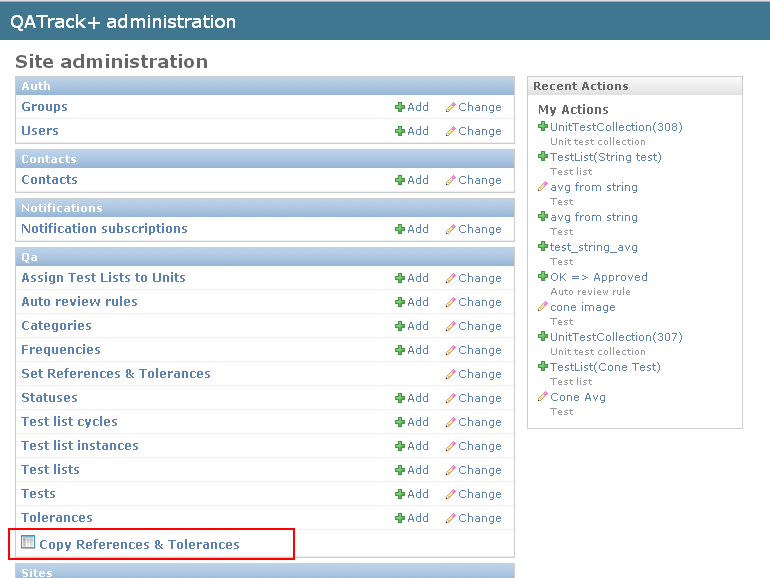Click the plus icon for Contacts
Screen dimensions: 770x578
pyautogui.click(x=400, y=180)
